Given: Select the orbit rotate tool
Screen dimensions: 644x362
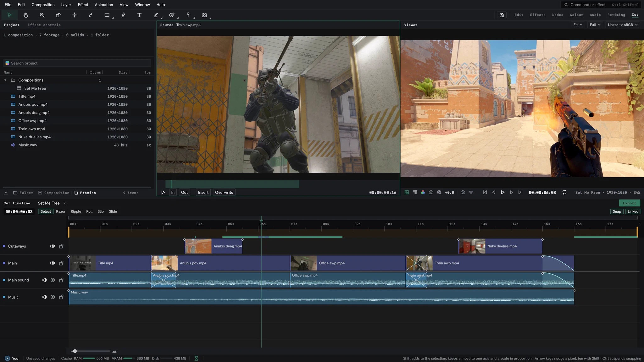Looking at the screenshot, I should click(x=58, y=15).
